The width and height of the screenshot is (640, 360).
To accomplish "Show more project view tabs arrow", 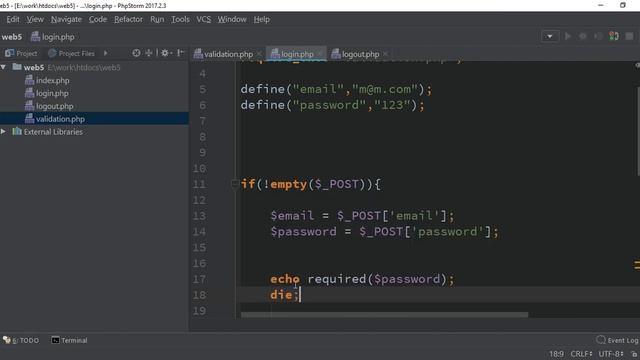I will pos(106,53).
